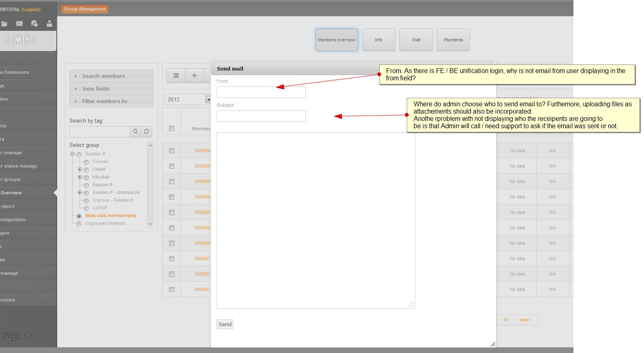Click the Search by tag input field

tap(100, 131)
